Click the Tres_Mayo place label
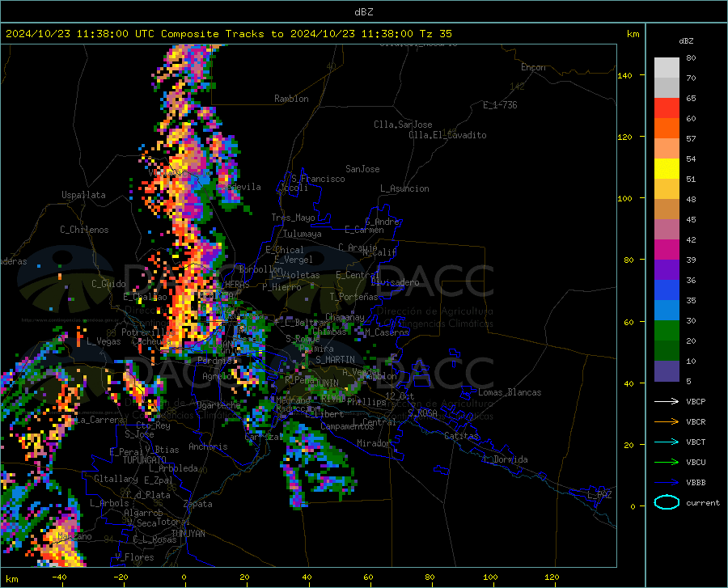 coord(293,218)
